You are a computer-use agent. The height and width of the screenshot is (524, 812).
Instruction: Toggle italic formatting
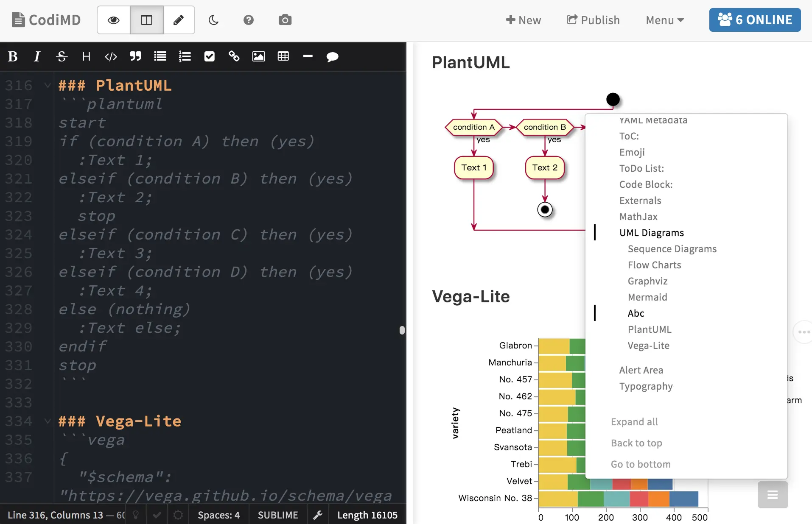36,56
